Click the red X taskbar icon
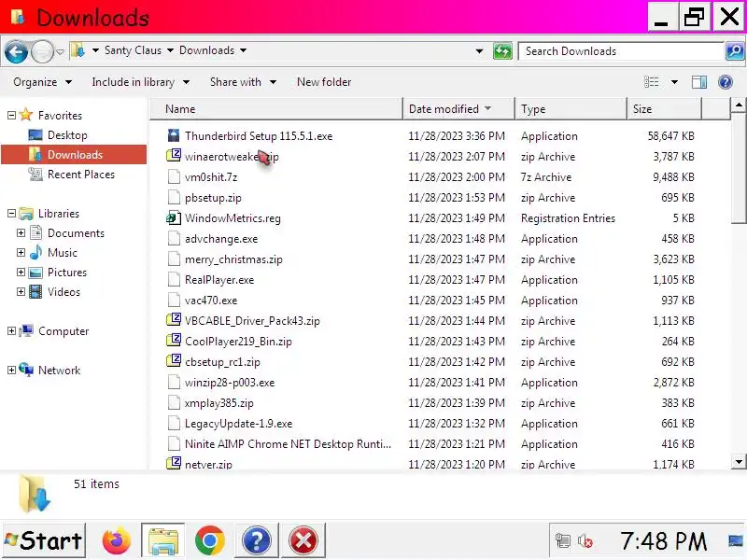747x560 pixels. 303,540
